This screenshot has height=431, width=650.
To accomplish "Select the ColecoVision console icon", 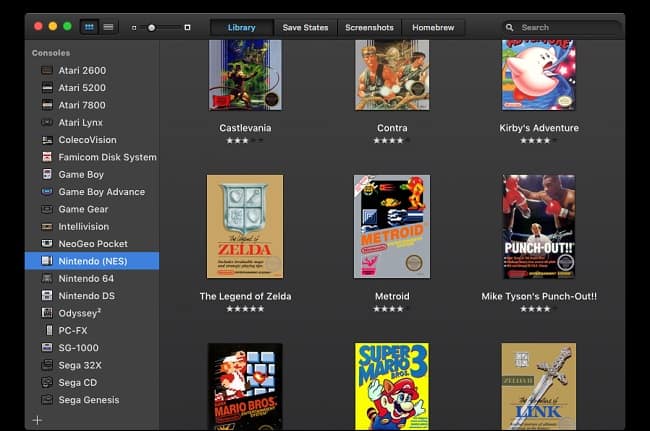I will pyautogui.click(x=47, y=140).
